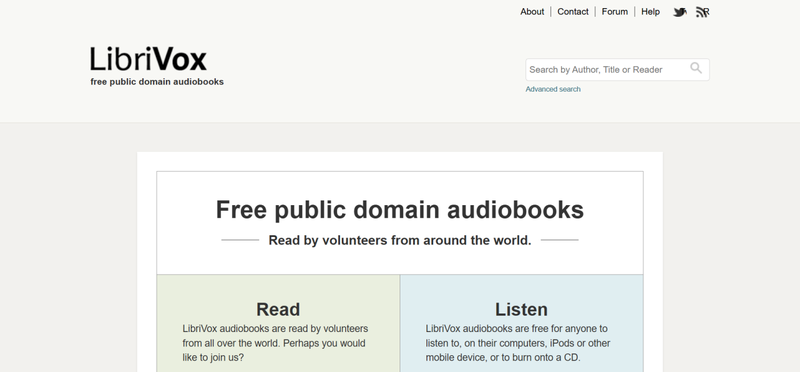Click the LibriVox logo
This screenshot has height=372, width=800.
(x=148, y=59)
